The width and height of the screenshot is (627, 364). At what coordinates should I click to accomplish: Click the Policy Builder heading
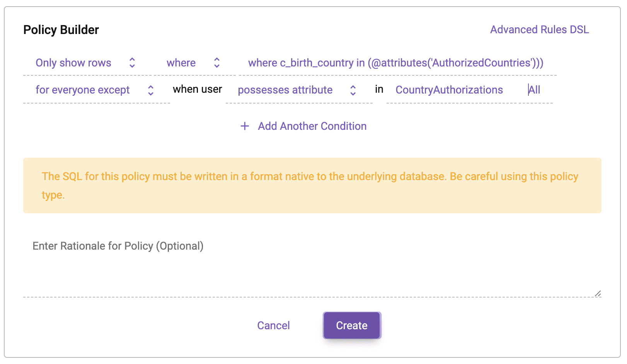(x=61, y=30)
